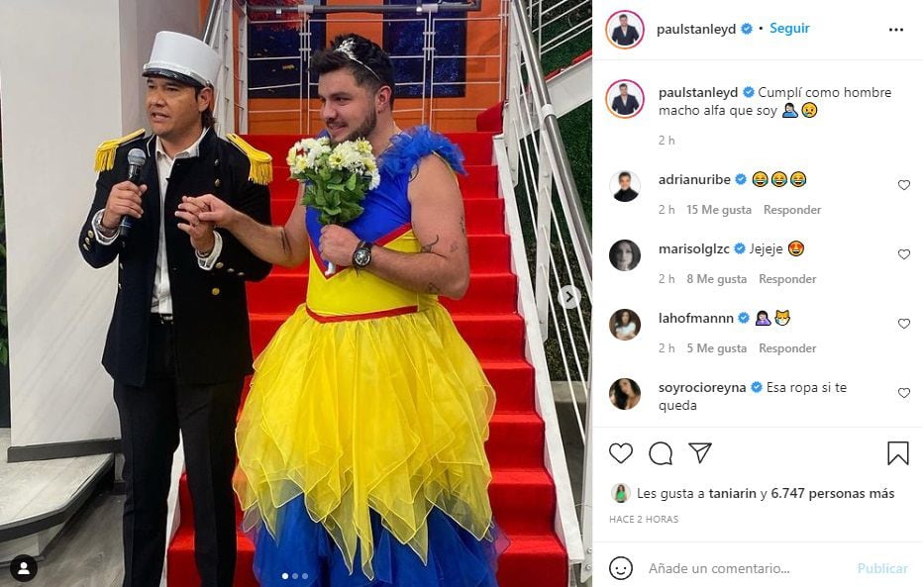Save post with the bookmark icon

tap(898, 453)
